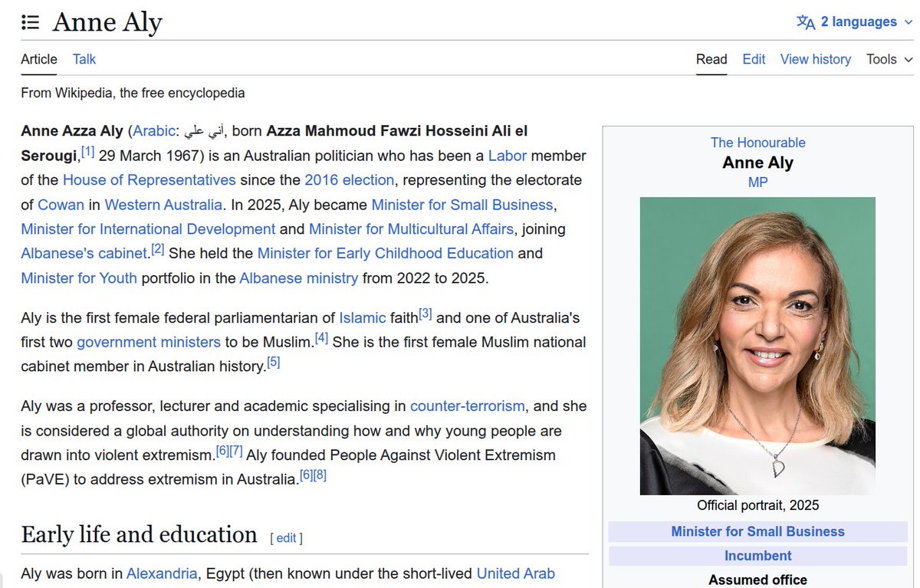
Task: Open Minister for International Development link
Action: pyautogui.click(x=148, y=229)
